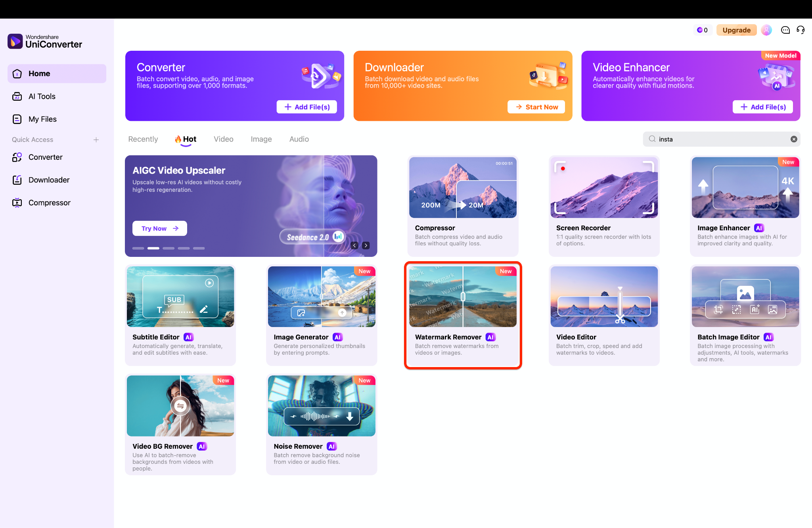
Task: Click the AIGC Video Upscaler heading
Action: pos(179,170)
